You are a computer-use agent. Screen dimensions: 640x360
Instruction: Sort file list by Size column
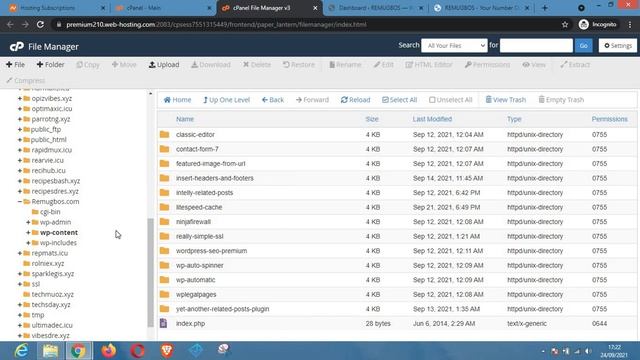tap(372, 119)
